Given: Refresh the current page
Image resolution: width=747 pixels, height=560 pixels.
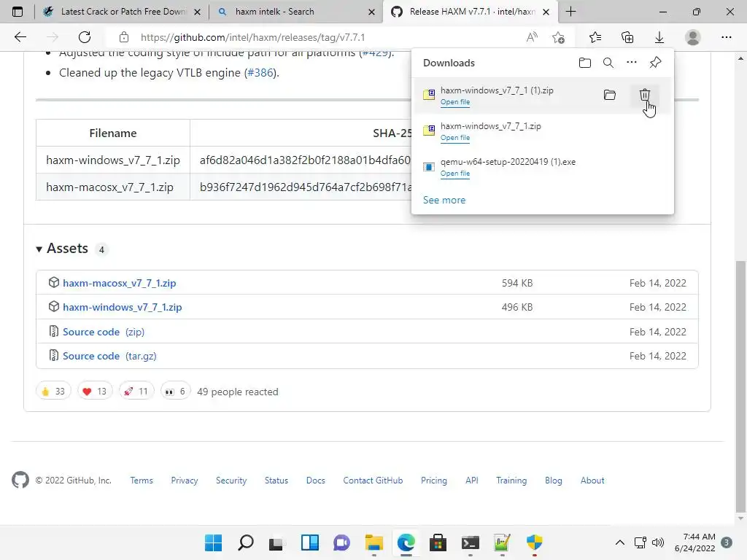Looking at the screenshot, I should pos(85,37).
